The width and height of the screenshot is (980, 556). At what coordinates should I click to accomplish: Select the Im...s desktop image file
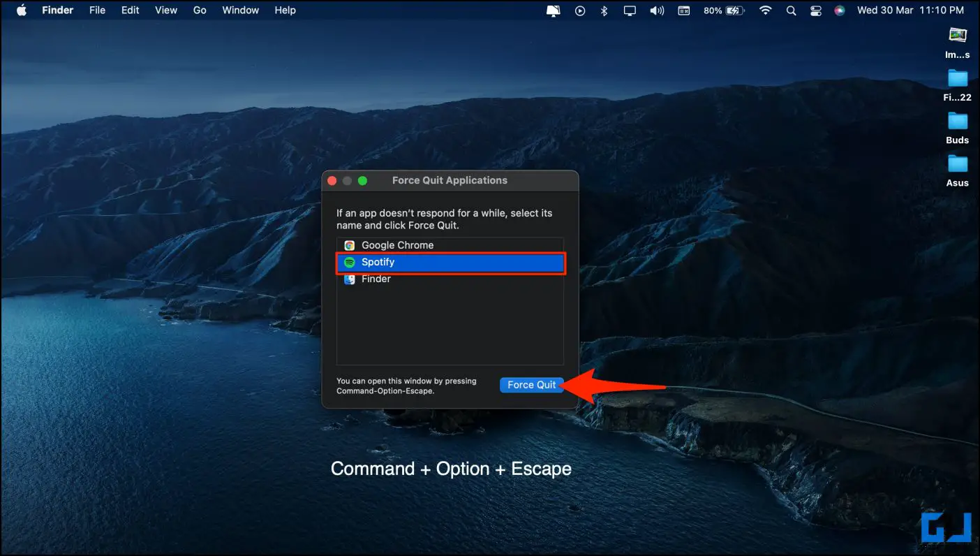coord(958,42)
